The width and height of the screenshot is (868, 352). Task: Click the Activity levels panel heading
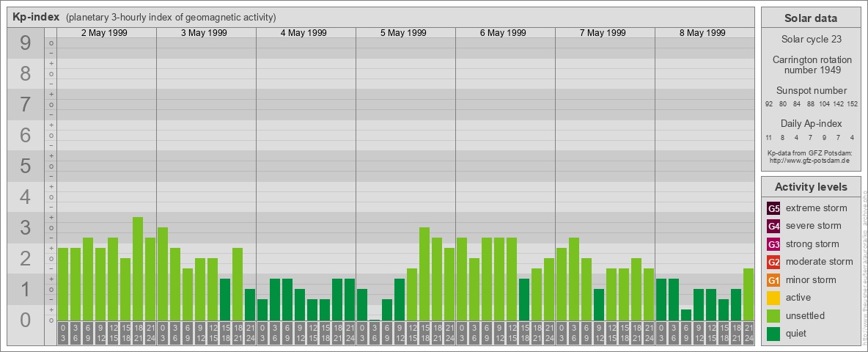(x=810, y=187)
